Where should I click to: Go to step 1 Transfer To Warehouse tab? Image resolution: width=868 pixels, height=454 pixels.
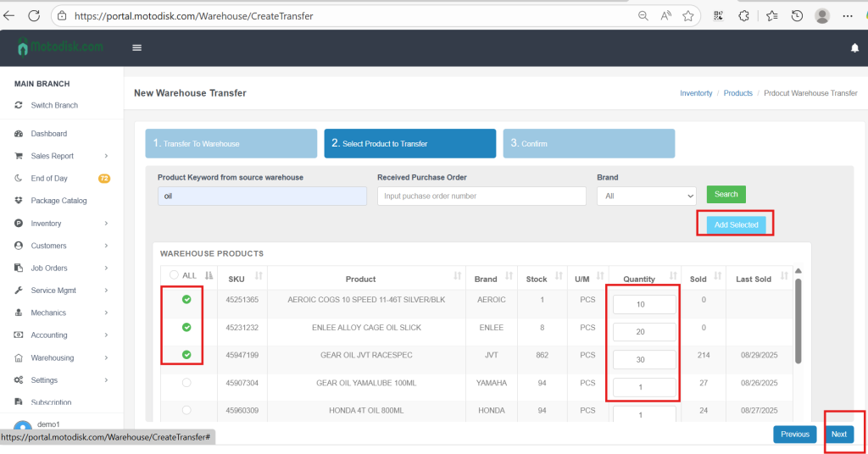[x=231, y=144]
